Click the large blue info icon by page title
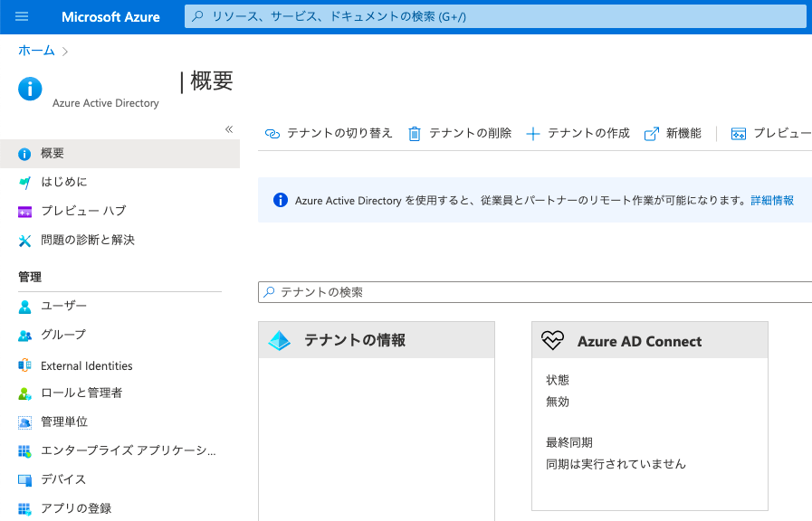The image size is (812, 521). (30, 89)
